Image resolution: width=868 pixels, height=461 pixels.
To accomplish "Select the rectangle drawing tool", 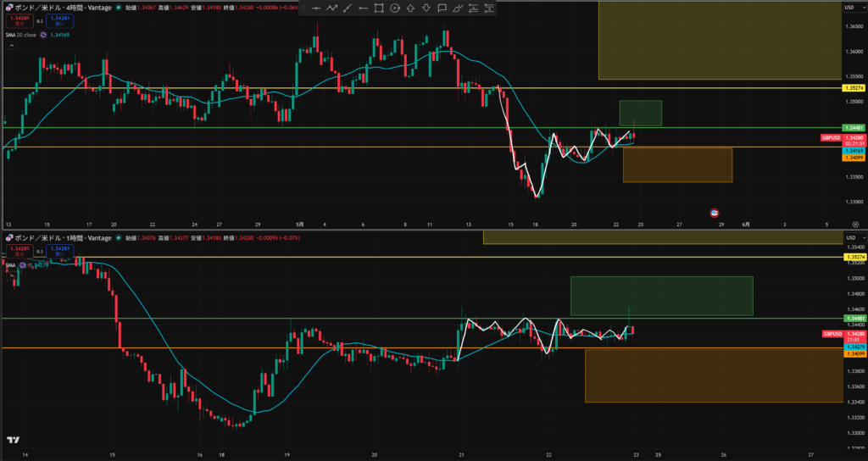I will point(379,8).
